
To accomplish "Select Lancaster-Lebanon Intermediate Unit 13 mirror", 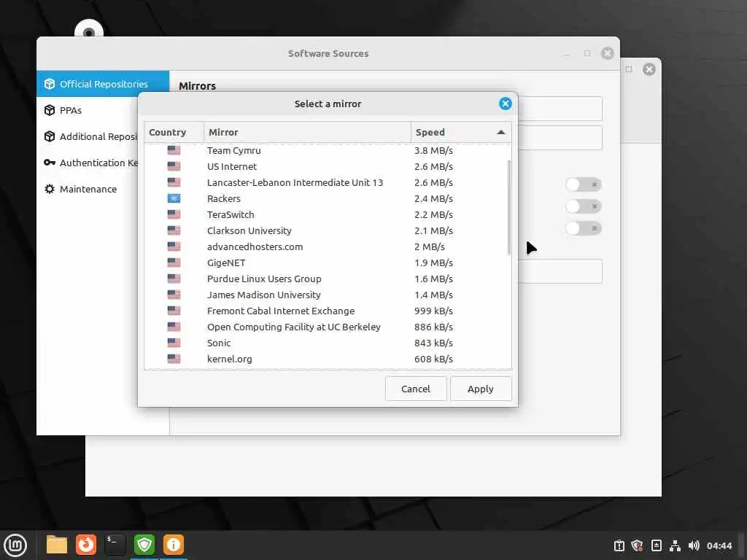I will 328,182.
